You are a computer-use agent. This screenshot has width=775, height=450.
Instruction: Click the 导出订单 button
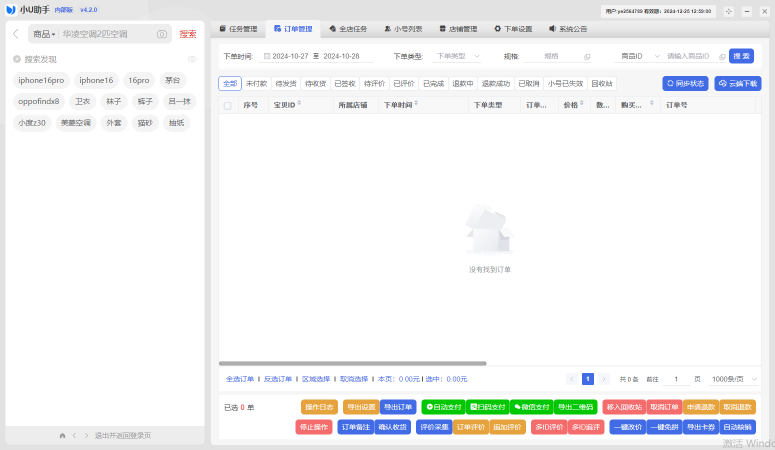coord(397,407)
